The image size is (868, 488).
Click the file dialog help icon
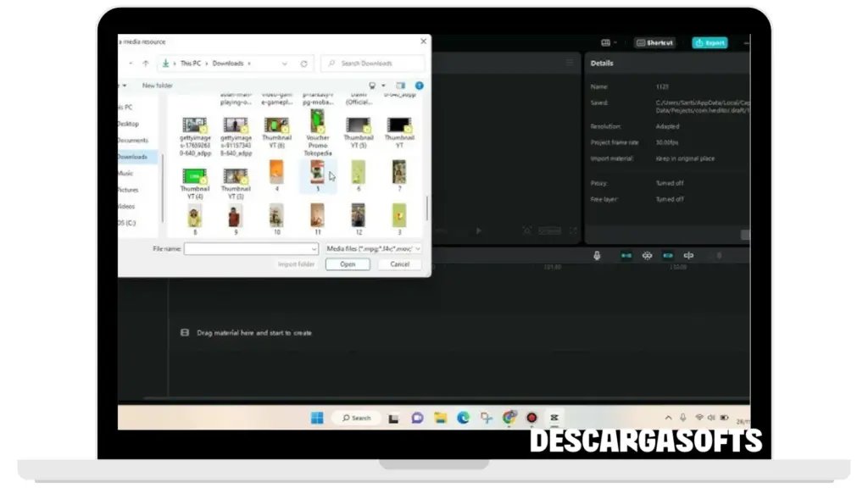pos(420,86)
